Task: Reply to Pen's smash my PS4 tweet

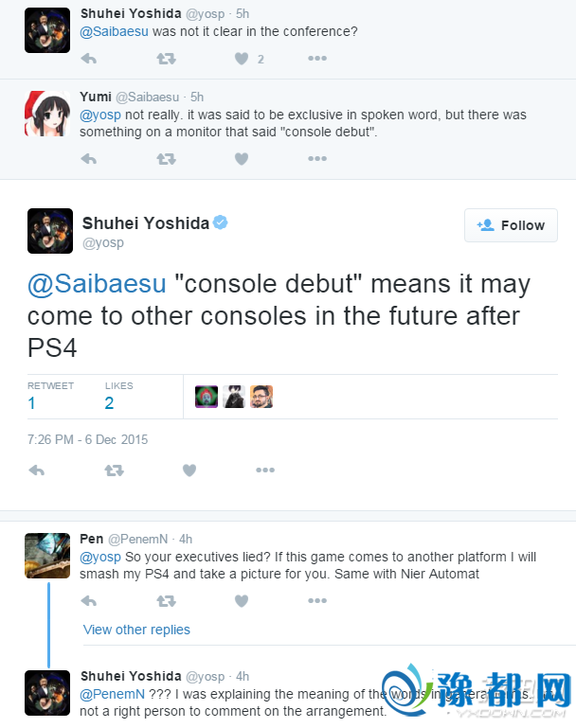Action: coord(89,600)
